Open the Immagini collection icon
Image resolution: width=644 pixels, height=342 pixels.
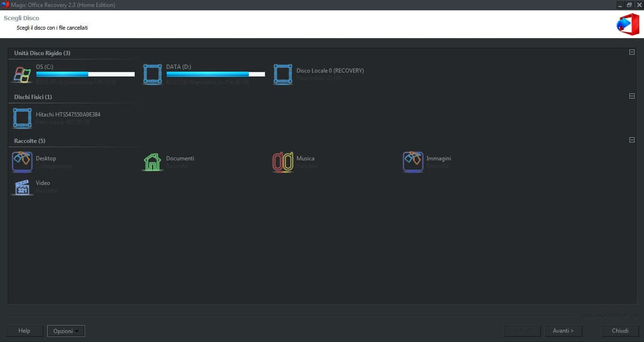pos(413,162)
